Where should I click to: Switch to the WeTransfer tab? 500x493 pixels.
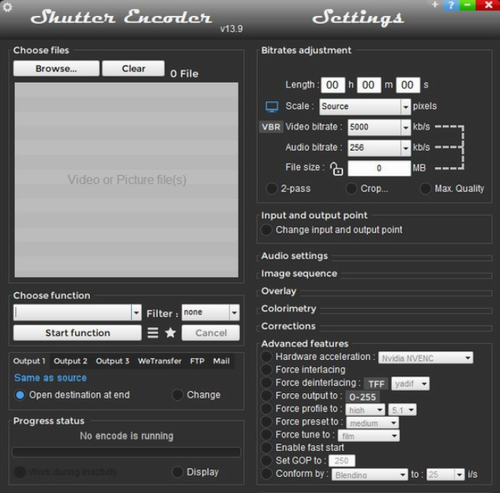160,361
